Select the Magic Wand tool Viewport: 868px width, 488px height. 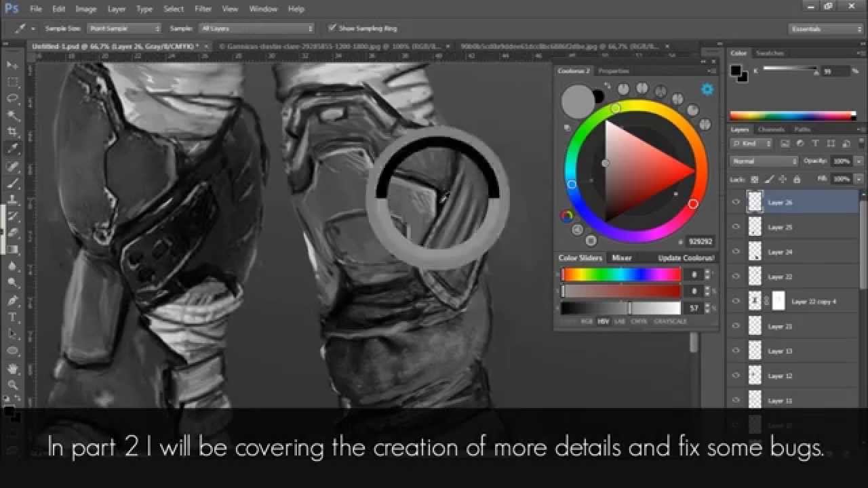coord(12,116)
